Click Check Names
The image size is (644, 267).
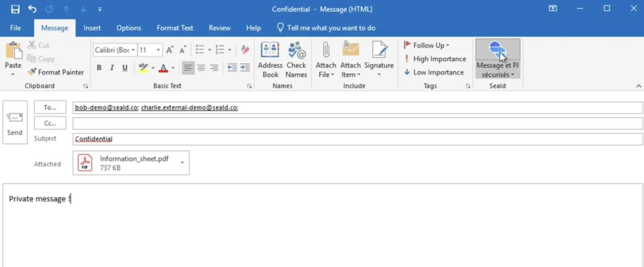(x=296, y=60)
